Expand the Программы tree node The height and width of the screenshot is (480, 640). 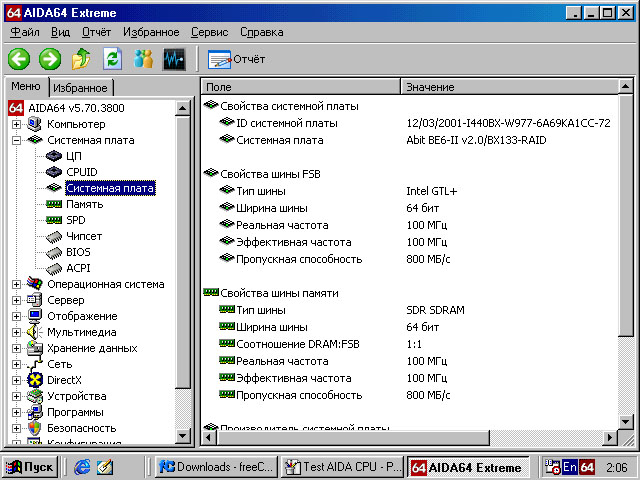[x=16, y=412]
